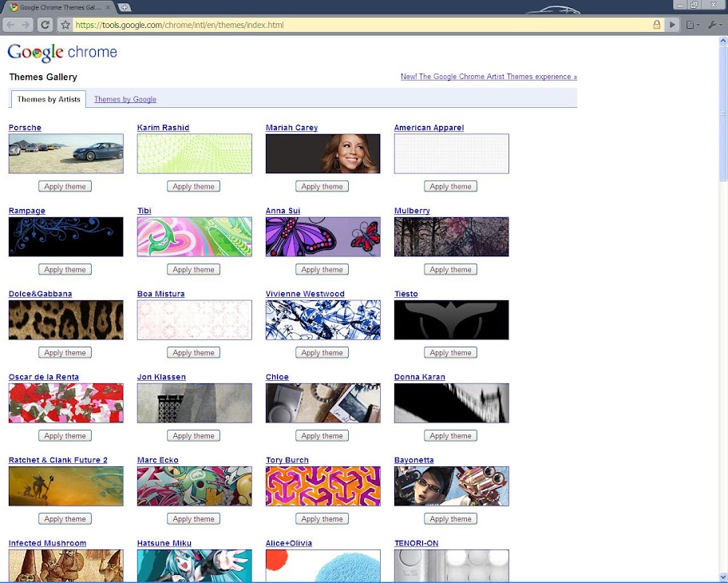Click the scrollbar up arrow
728x583 pixels.
click(723, 41)
